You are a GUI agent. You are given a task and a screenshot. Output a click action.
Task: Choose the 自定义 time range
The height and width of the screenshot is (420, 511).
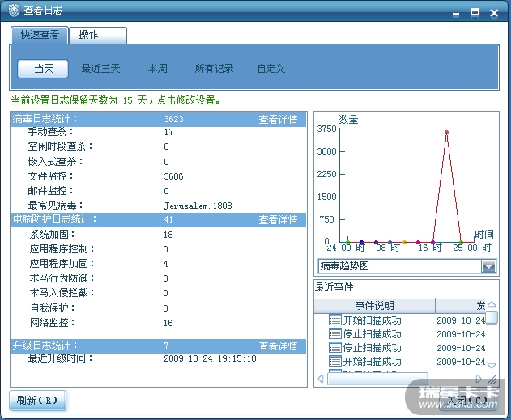point(270,69)
